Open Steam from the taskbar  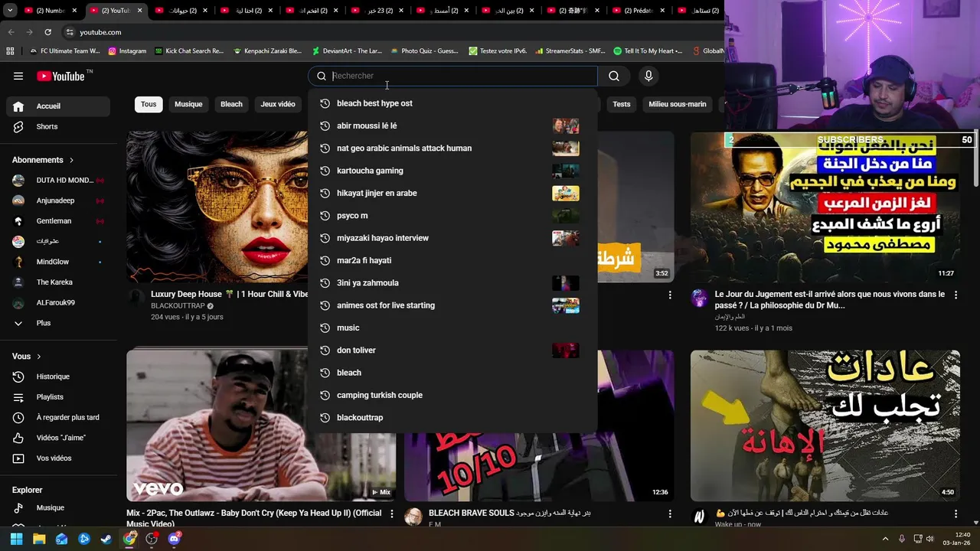point(106,539)
